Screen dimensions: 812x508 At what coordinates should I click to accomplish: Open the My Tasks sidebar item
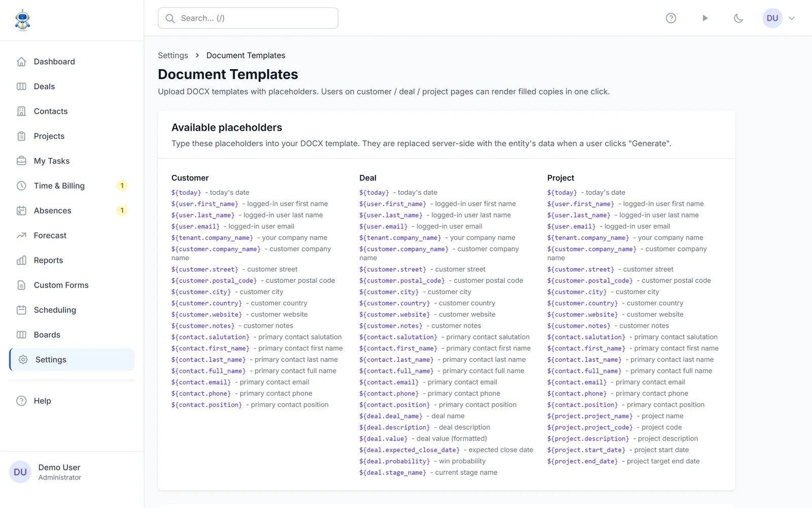point(72,161)
